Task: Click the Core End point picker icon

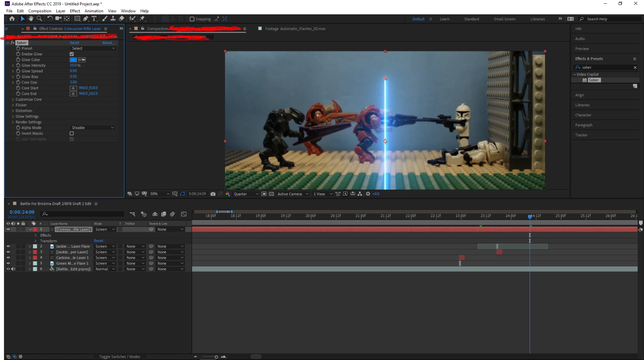Action: pos(73,94)
